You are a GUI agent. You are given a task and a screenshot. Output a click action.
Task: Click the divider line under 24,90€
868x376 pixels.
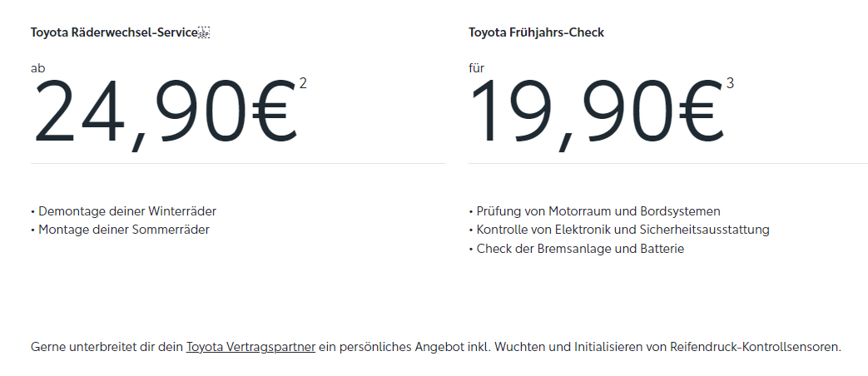pos(238,163)
